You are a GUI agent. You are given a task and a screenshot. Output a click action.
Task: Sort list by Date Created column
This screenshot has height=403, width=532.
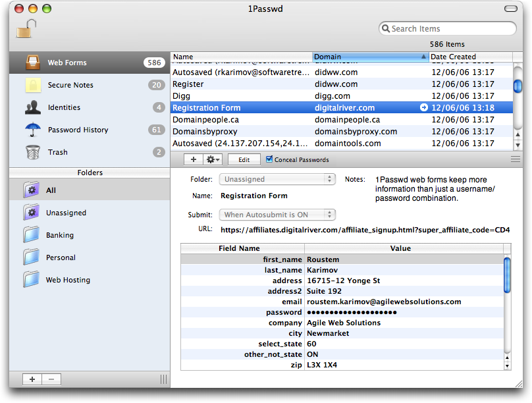coord(469,57)
